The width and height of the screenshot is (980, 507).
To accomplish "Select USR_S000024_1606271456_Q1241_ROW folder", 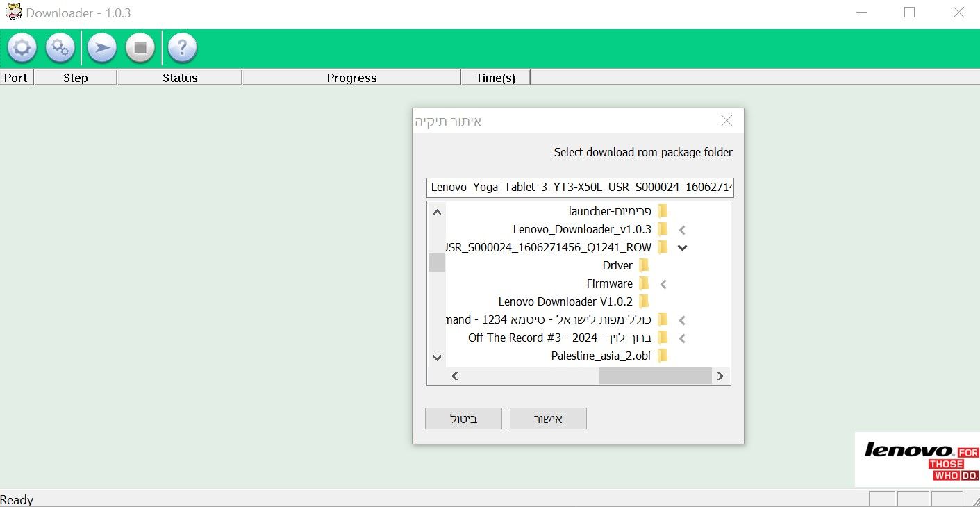I will 549,247.
